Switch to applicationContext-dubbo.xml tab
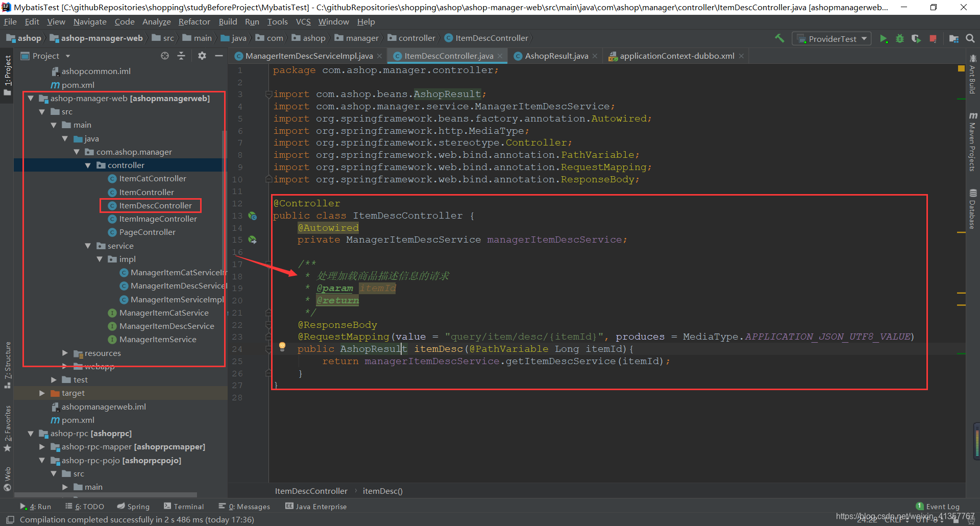 point(677,56)
